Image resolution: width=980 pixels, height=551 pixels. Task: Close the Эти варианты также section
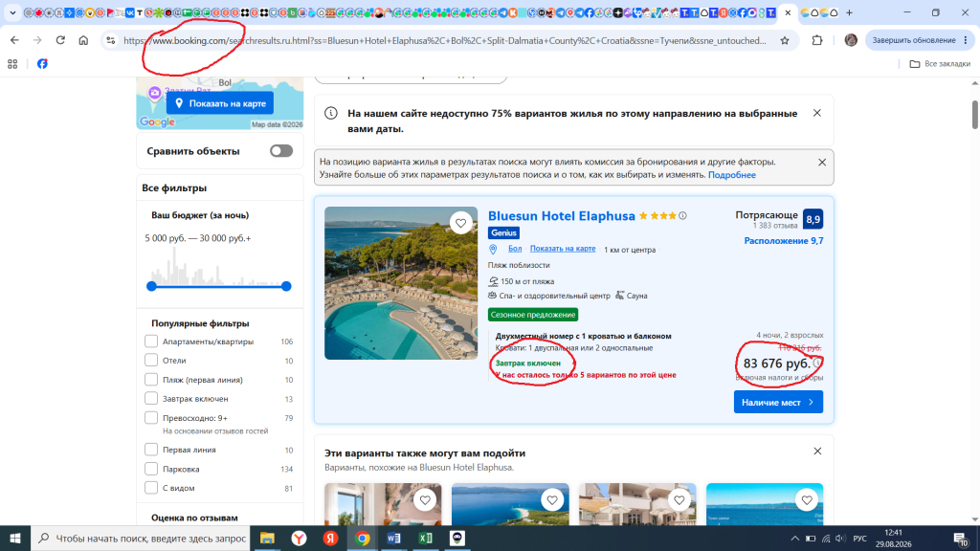click(817, 452)
